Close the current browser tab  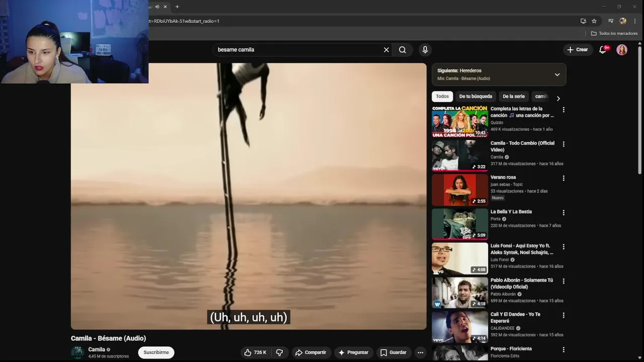(165, 7)
